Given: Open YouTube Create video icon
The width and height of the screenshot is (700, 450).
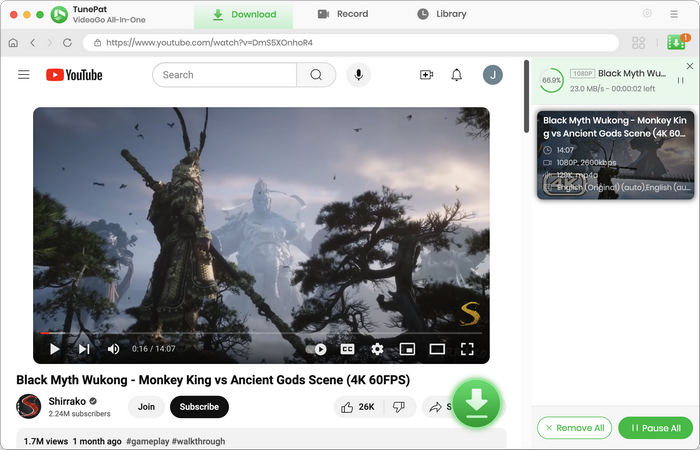Looking at the screenshot, I should coord(426,75).
